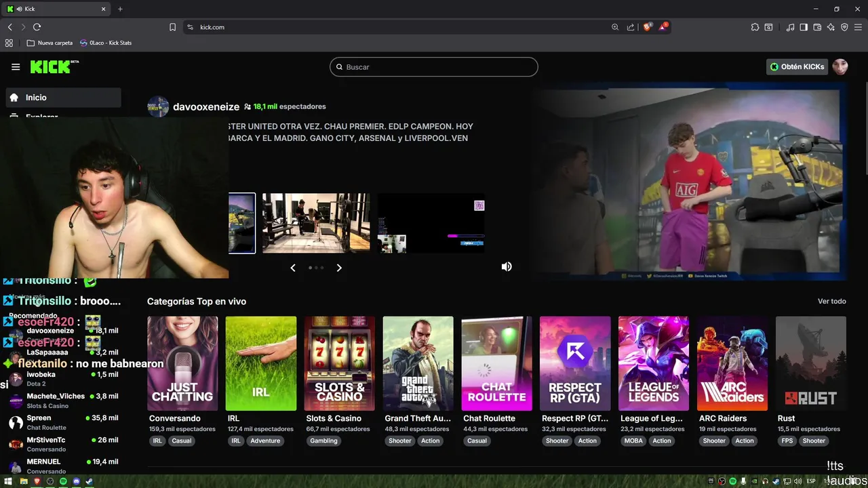Image resolution: width=868 pixels, height=488 pixels.
Task: Click the share page icon
Action: click(631, 27)
